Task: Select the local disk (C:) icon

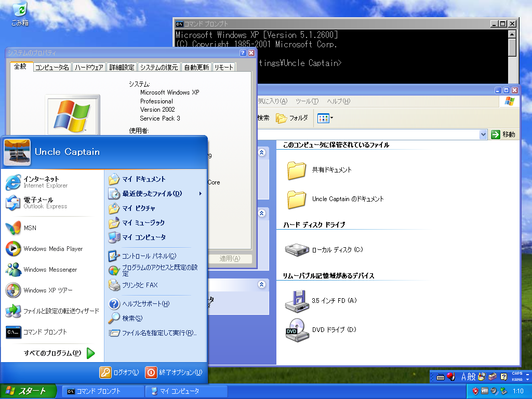Action: (297, 249)
